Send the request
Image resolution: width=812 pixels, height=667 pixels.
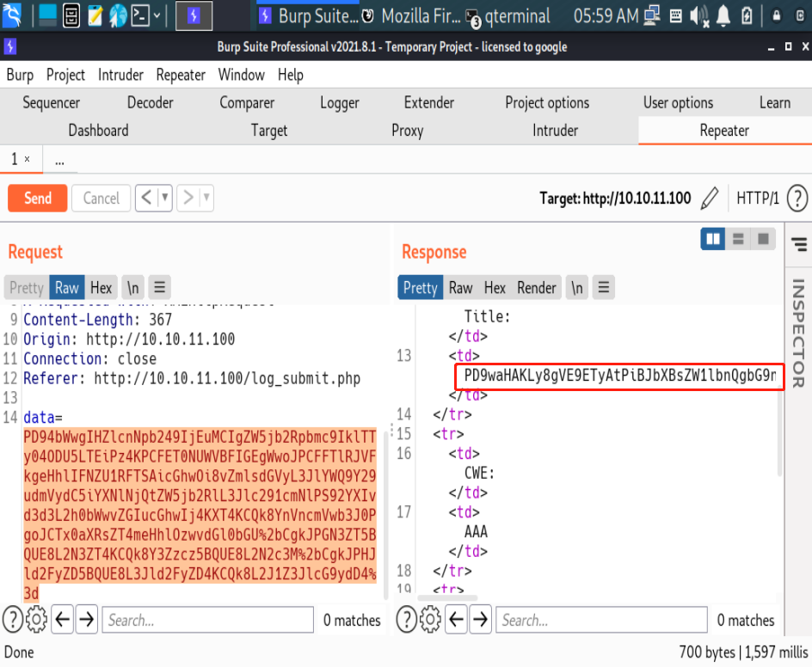(x=37, y=199)
